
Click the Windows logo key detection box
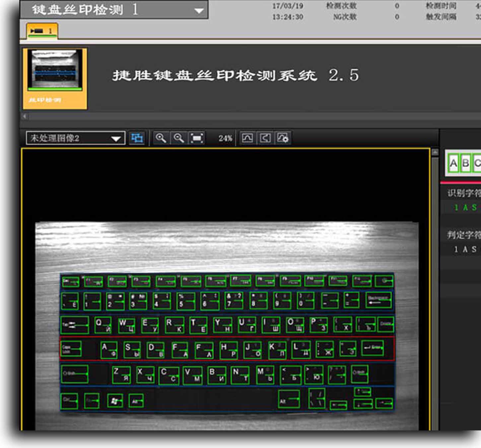pos(115,401)
